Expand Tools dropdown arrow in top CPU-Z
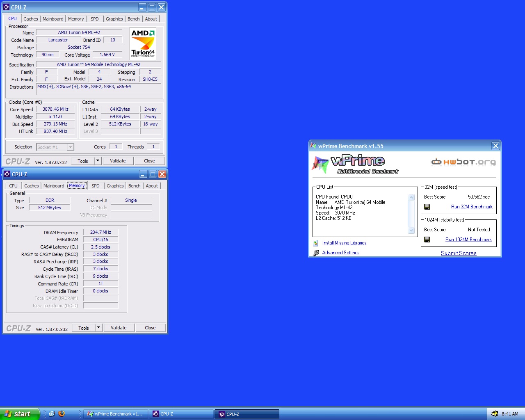Image resolution: width=525 pixels, height=420 pixels. (98, 161)
